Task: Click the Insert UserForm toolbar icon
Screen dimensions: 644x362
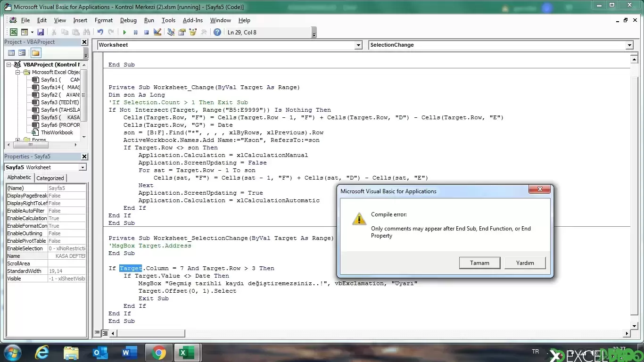Action: (x=25, y=32)
